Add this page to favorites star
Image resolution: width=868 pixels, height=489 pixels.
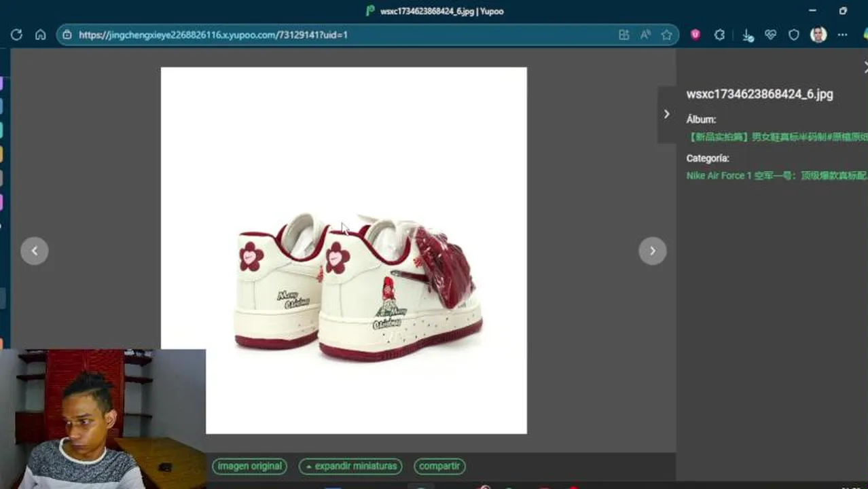pyautogui.click(x=667, y=35)
